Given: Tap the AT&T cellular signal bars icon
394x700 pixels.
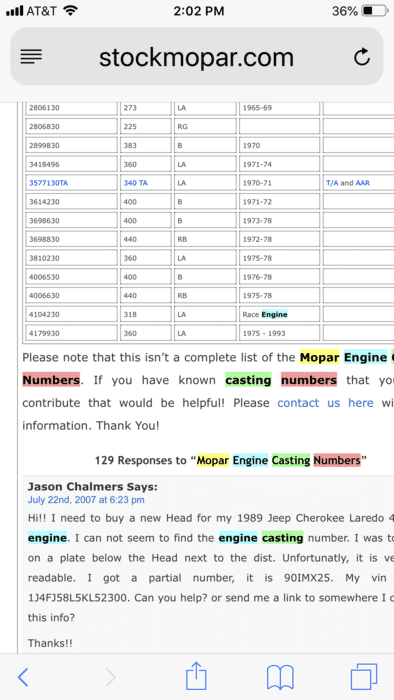Looking at the screenshot, I should [14, 11].
